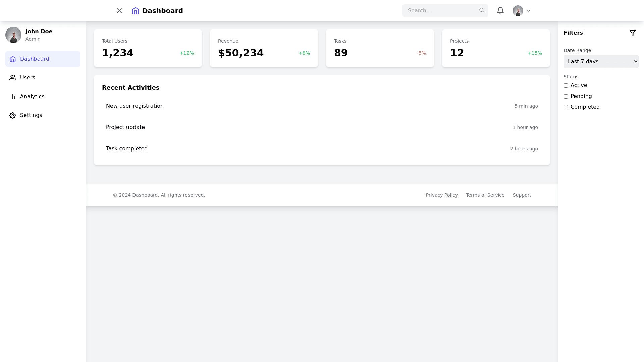Image resolution: width=644 pixels, height=362 pixels.
Task: Open the notifications bell
Action: 500,11
